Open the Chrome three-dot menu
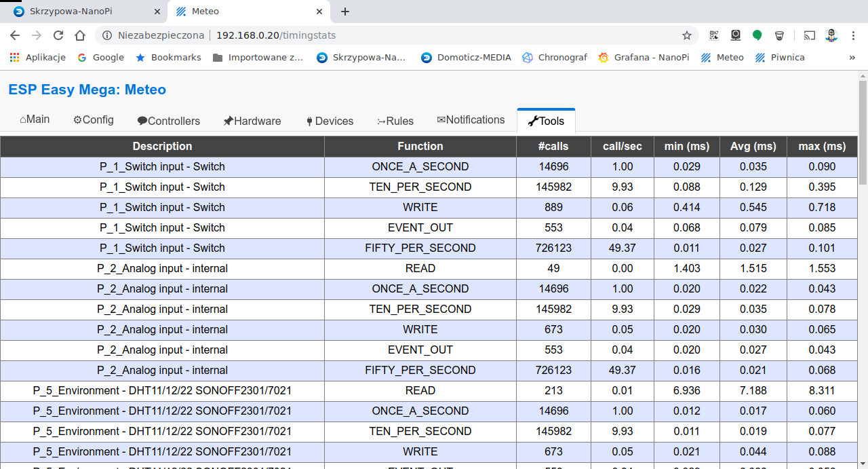Viewport: 868px width, 469px height. (854, 35)
